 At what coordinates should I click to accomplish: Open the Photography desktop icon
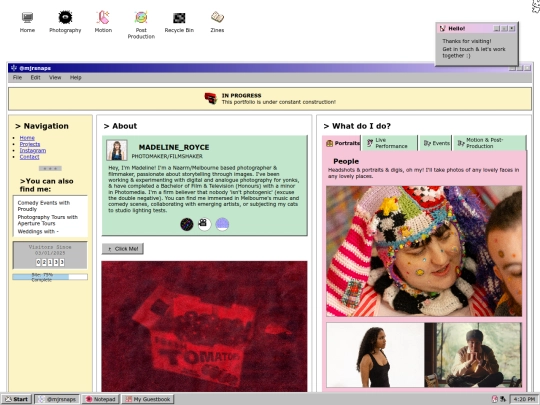[x=65, y=22]
